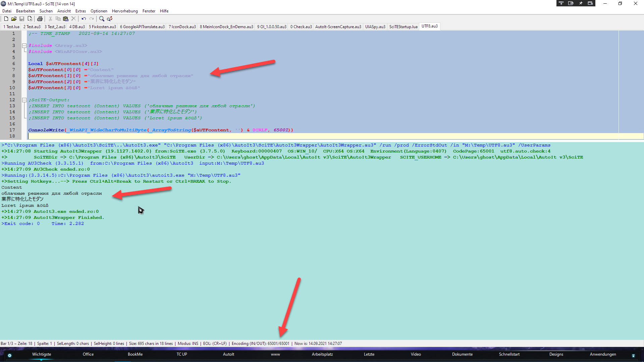Collapse the fold marker at line 3

24,46
